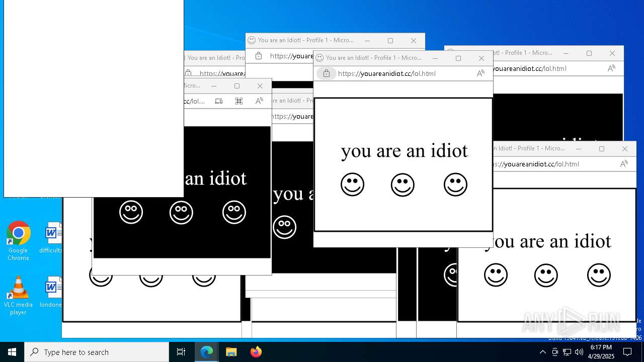Open the Windows Start menu

point(12,352)
